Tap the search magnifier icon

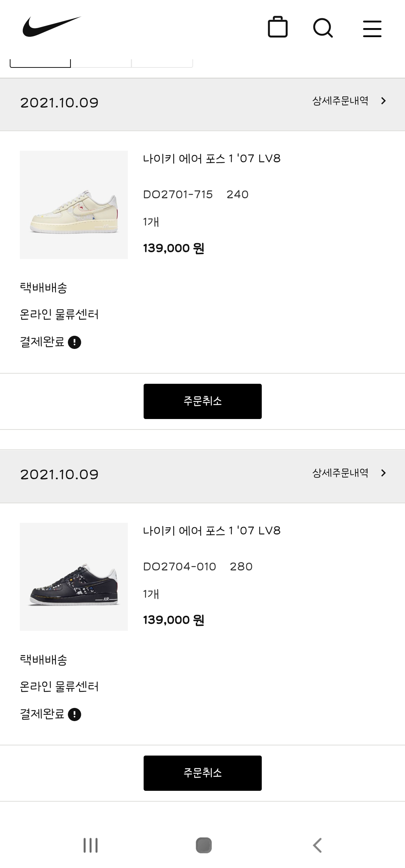point(323,28)
